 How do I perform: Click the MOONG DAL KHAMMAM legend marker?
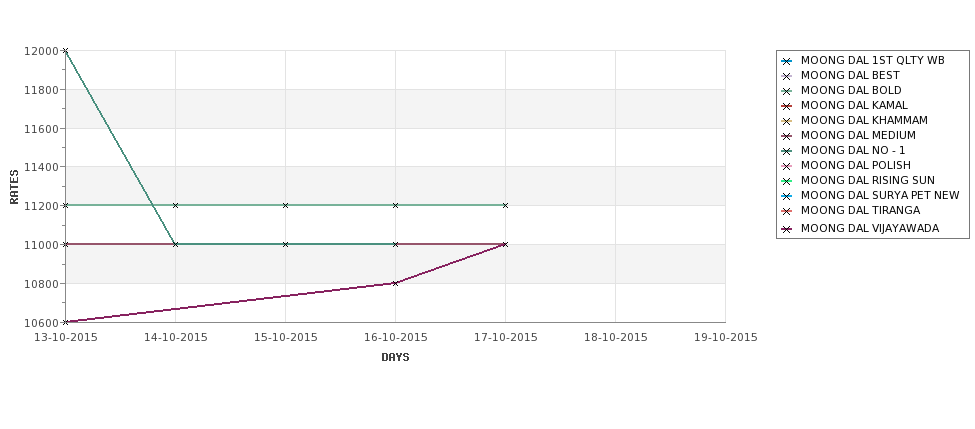[x=787, y=121]
